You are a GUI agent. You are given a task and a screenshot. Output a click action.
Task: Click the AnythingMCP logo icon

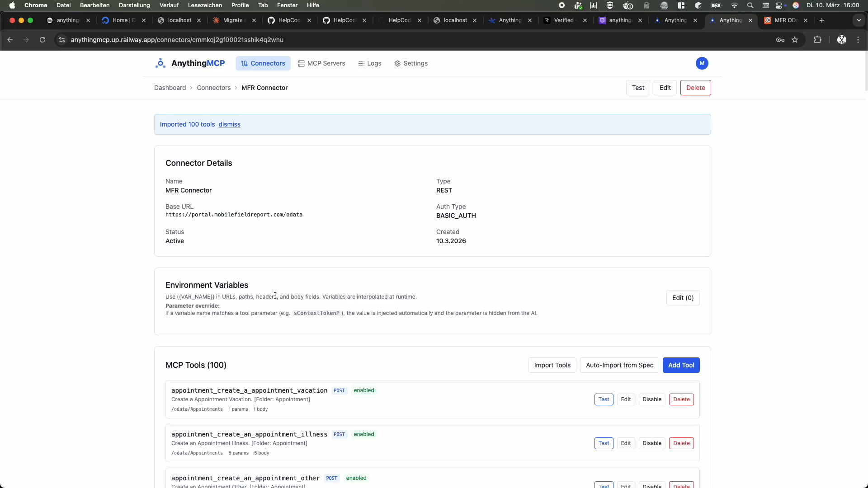160,63
